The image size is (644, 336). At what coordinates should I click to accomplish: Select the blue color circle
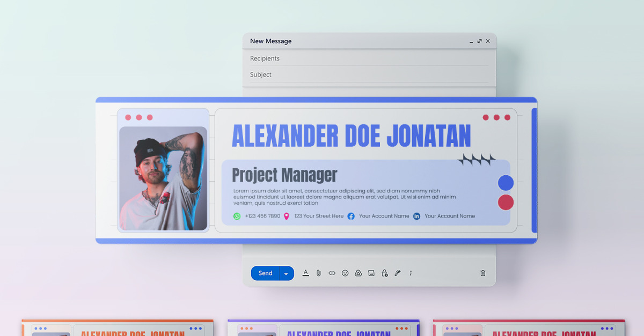(506, 183)
